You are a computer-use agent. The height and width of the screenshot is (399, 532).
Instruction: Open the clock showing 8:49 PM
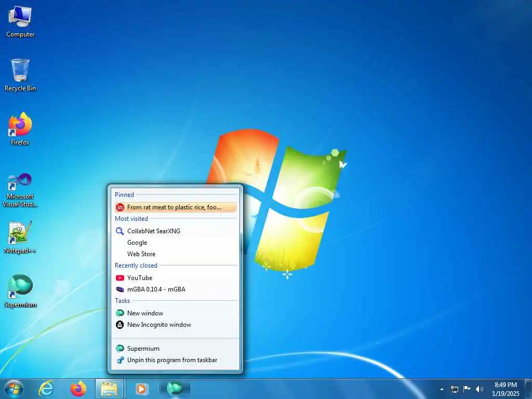coord(506,389)
